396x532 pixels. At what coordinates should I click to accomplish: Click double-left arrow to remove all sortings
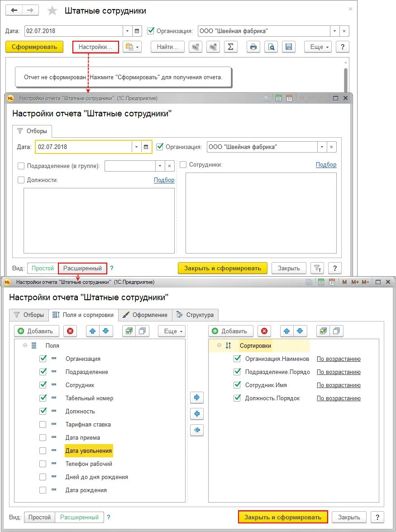pyautogui.click(x=197, y=430)
